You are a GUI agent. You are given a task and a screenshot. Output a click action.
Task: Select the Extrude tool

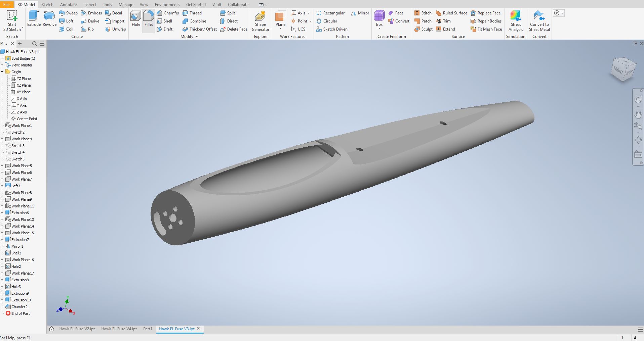pos(34,18)
